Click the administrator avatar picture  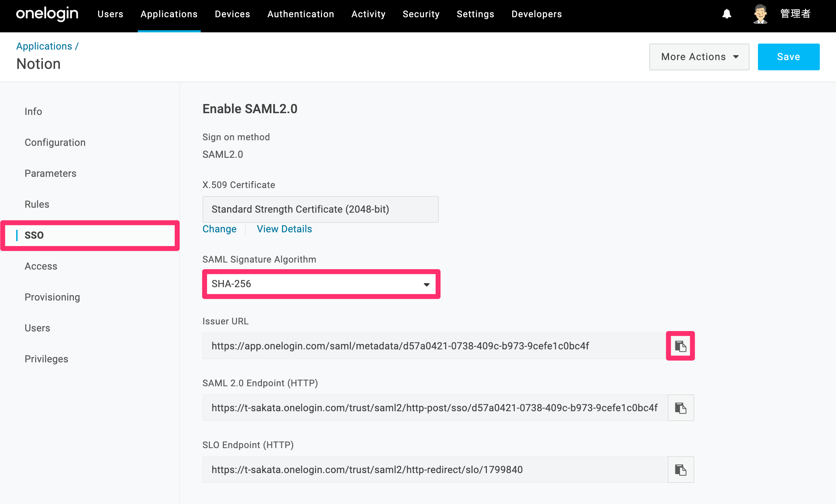click(760, 14)
